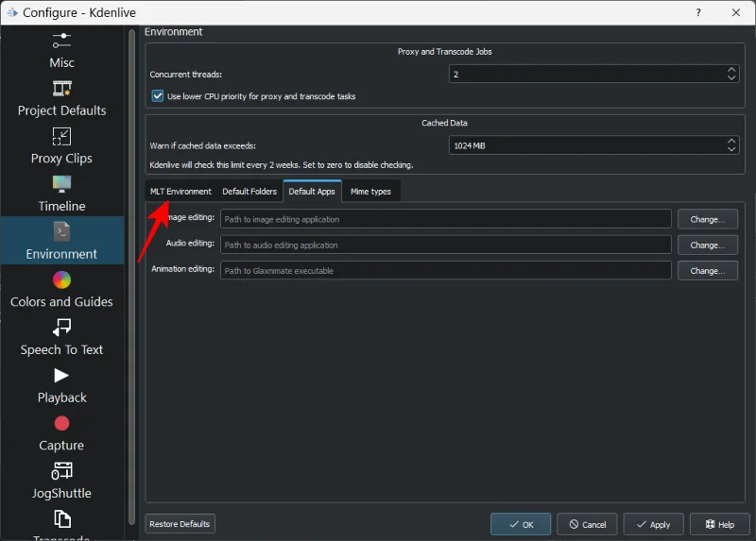Select the JogShuttle device icon
This screenshot has width=756, height=541.
61,471
